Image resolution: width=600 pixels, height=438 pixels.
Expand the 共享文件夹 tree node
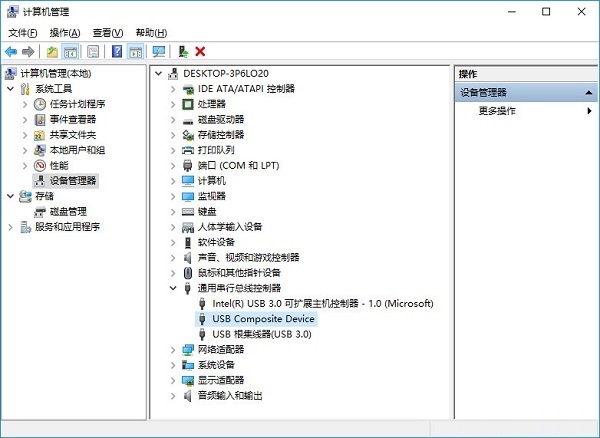25,135
